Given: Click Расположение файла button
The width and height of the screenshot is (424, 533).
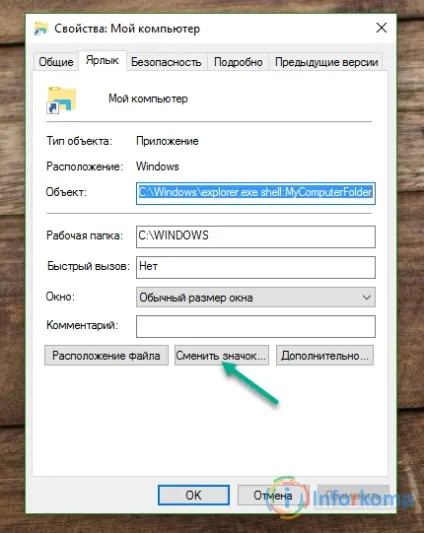Looking at the screenshot, I should (x=106, y=356).
